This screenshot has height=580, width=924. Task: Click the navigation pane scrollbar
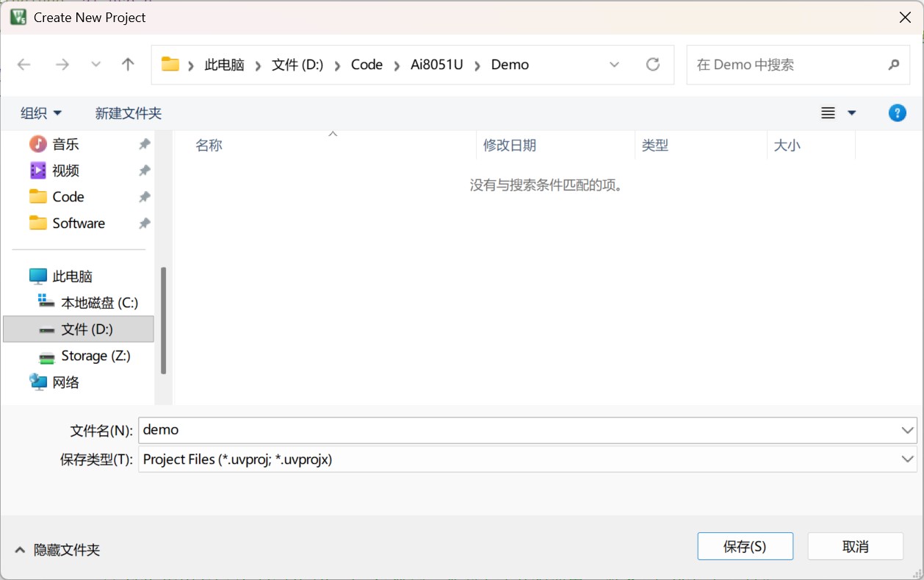pyautogui.click(x=164, y=321)
